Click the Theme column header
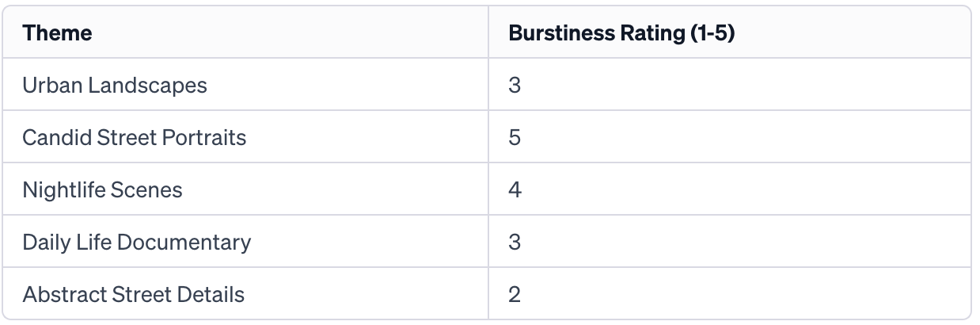Screen dimensions: 980x325 (57, 33)
